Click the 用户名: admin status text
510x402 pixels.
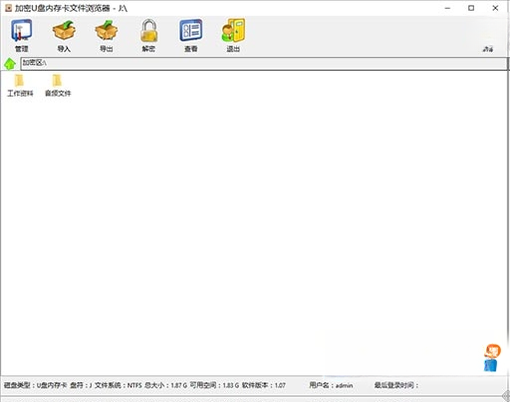coord(331,385)
